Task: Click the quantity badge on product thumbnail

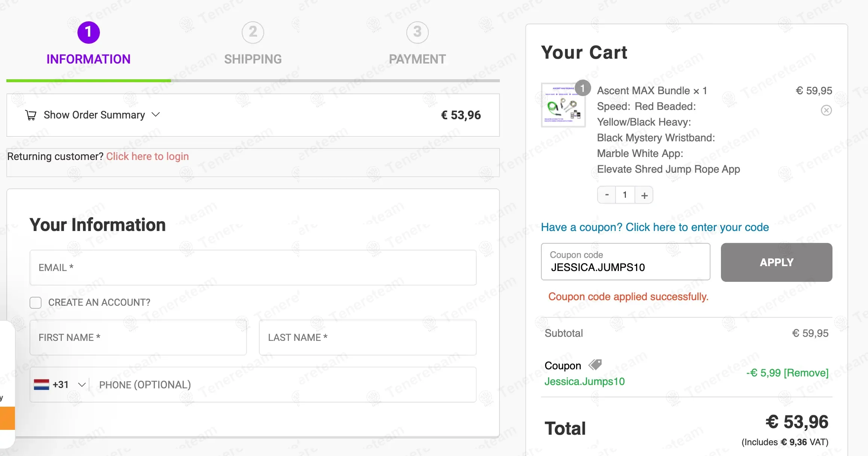Action: [583, 88]
